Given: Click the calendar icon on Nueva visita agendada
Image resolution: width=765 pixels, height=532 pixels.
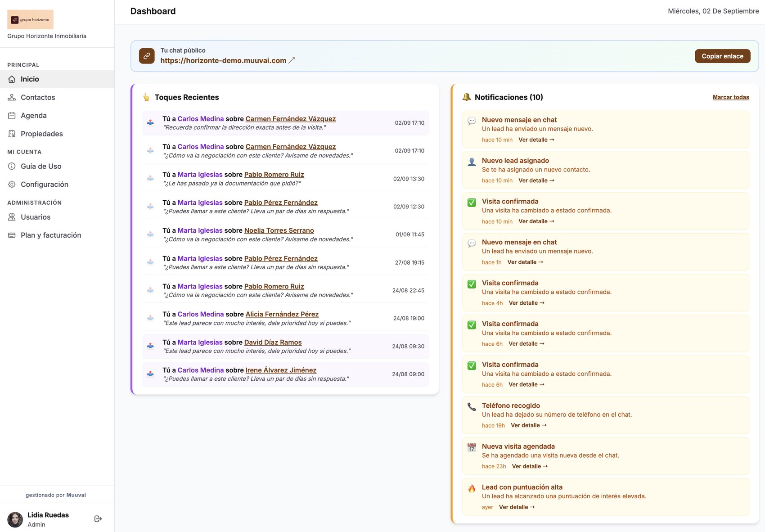Looking at the screenshot, I should click(472, 448).
